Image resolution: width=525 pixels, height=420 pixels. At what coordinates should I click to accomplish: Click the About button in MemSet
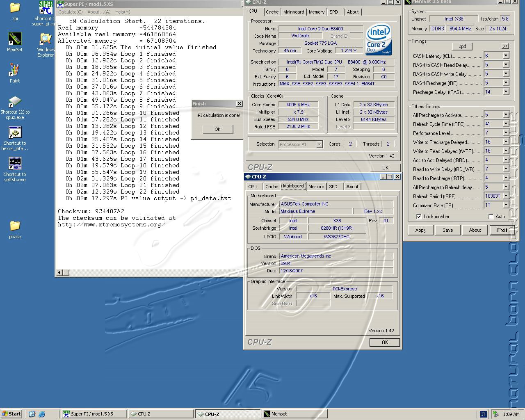click(x=475, y=230)
